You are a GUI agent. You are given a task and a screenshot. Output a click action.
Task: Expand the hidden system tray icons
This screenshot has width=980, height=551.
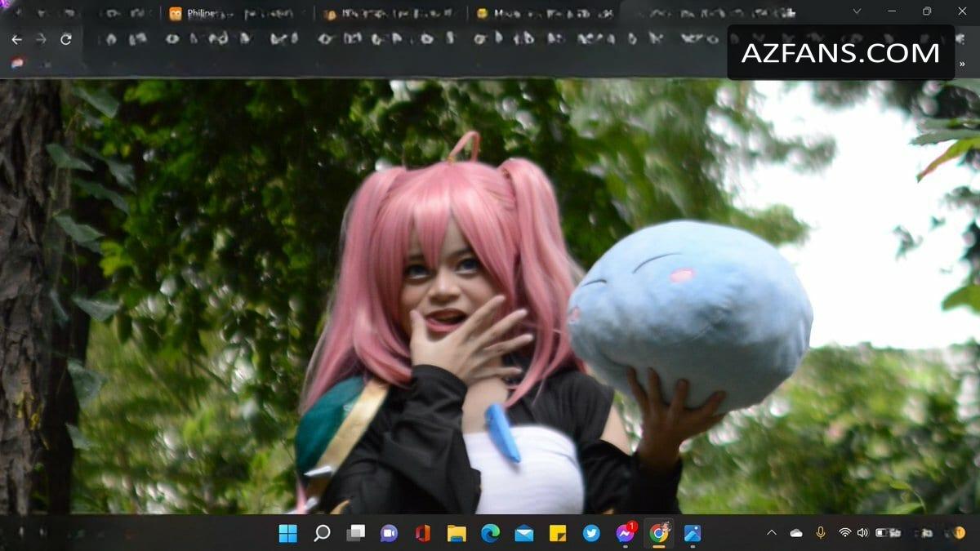tap(771, 533)
